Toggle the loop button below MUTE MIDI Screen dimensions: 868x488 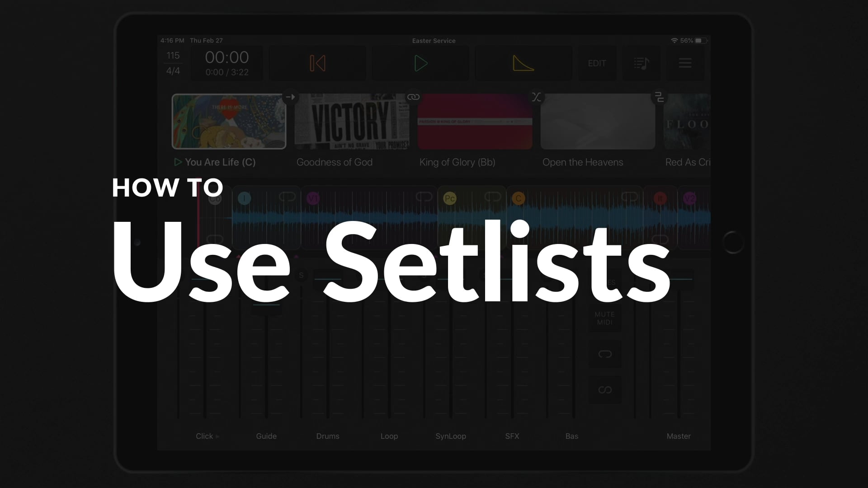click(x=604, y=354)
